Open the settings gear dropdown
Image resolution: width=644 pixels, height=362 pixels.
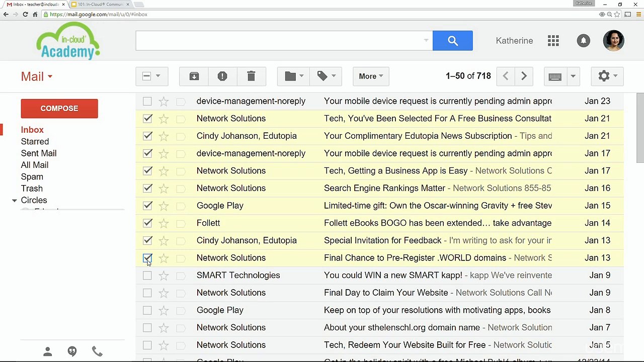pyautogui.click(x=608, y=76)
